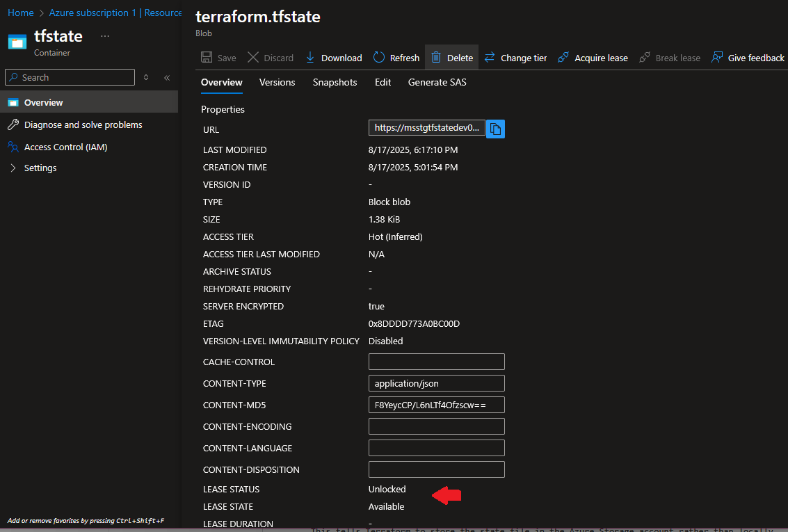Click the Properties section heading

[223, 109]
